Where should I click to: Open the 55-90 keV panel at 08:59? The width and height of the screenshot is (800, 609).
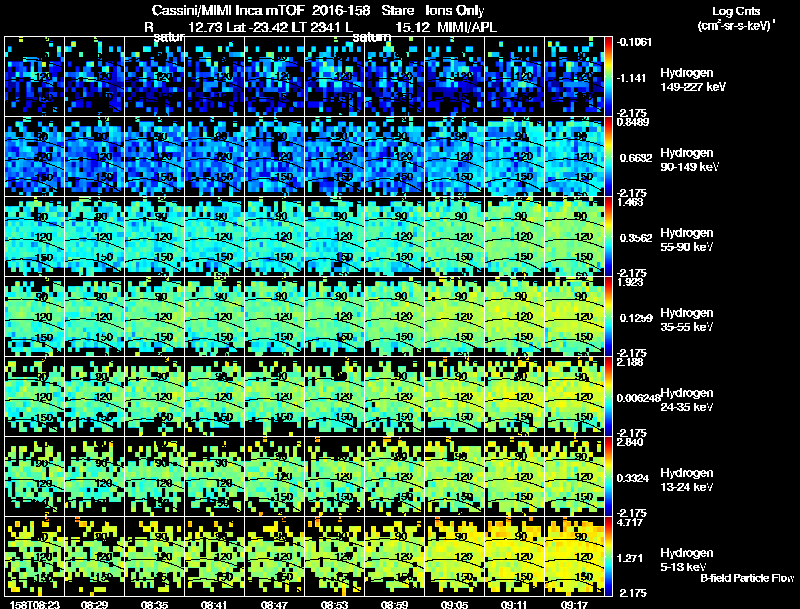click(394, 237)
